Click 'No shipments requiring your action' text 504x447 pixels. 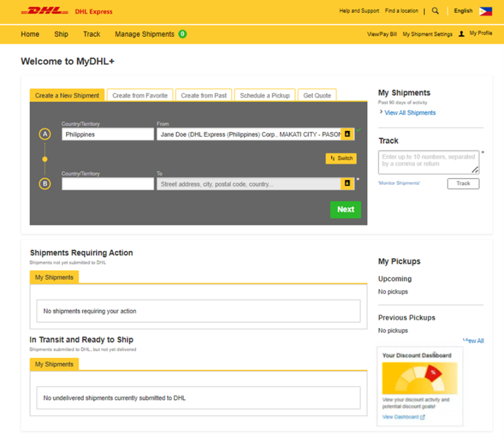[90, 311]
